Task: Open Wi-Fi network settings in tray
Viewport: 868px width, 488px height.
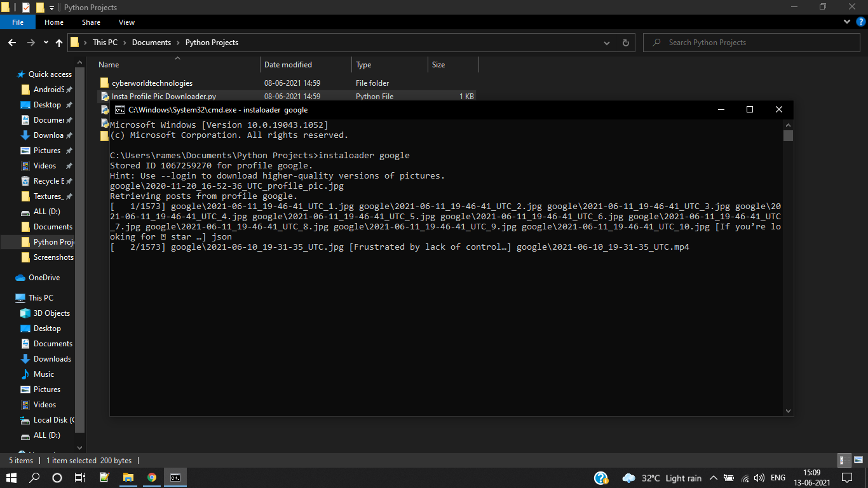Action: click(743, 478)
